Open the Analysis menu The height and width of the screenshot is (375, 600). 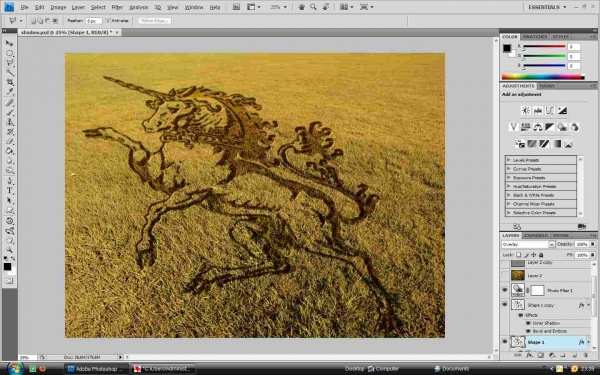(x=139, y=7)
